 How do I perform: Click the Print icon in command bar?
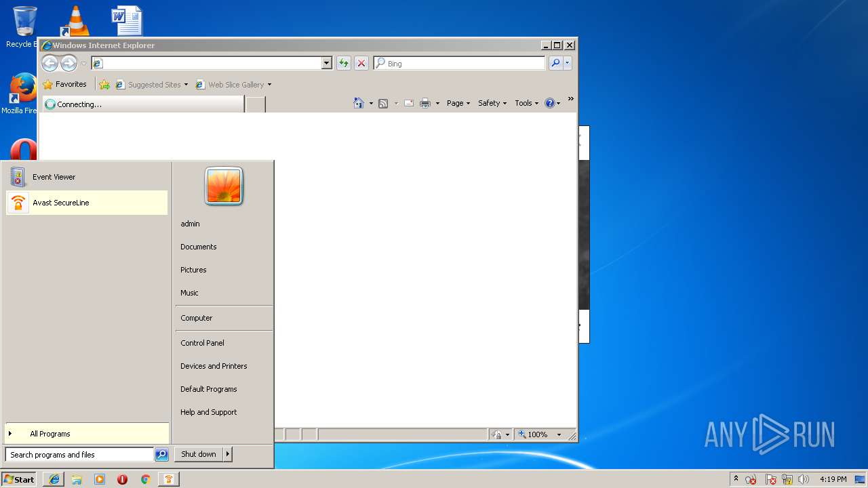pyautogui.click(x=425, y=103)
